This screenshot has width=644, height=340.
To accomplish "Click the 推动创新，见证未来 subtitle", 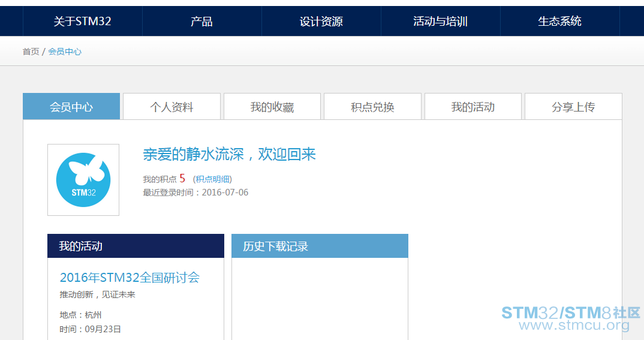I will pyautogui.click(x=97, y=294).
